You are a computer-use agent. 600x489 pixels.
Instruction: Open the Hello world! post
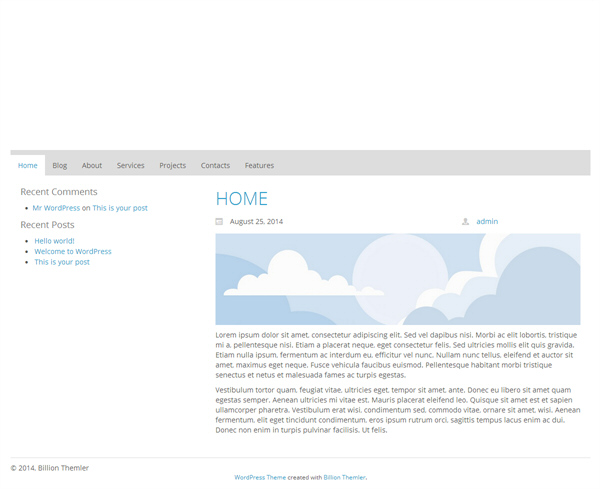[54, 241]
